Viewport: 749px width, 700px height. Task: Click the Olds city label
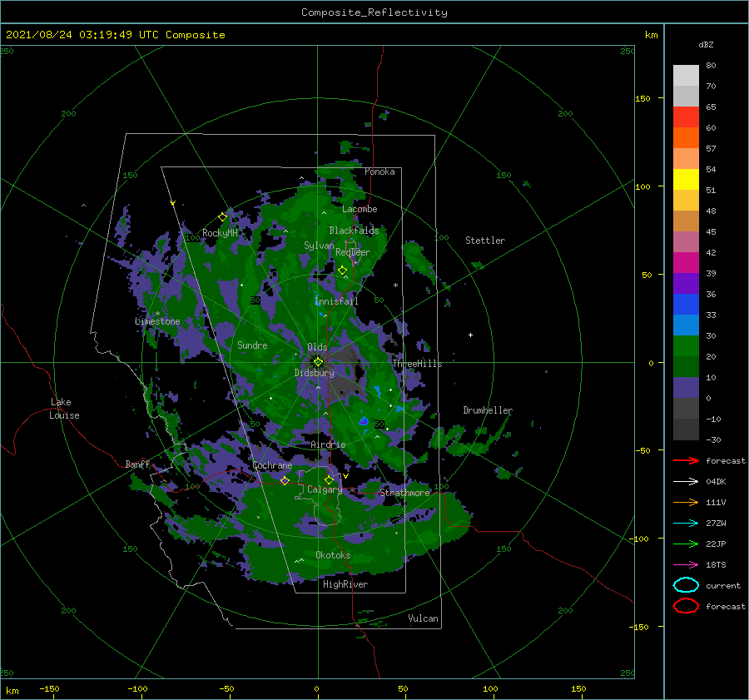[317, 347]
